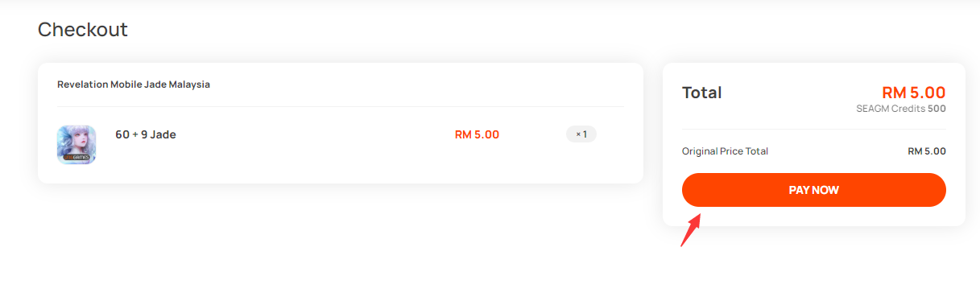
Task: Click the divider line above Original Price Total
Action: (x=814, y=129)
